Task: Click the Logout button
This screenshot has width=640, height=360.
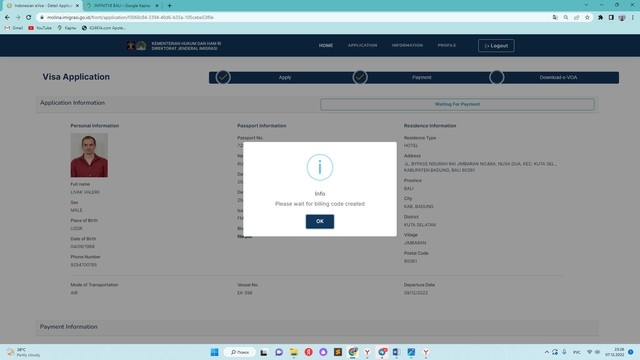Action: tap(496, 46)
